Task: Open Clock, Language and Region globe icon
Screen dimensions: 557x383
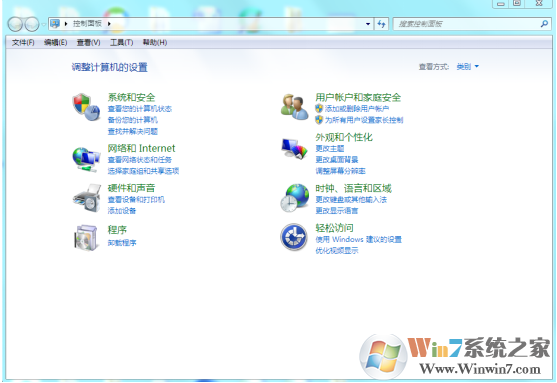Action: tap(294, 198)
